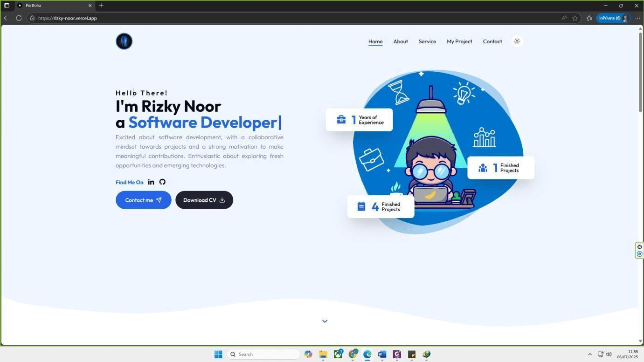Open the GitHub profile icon

pyautogui.click(x=162, y=182)
